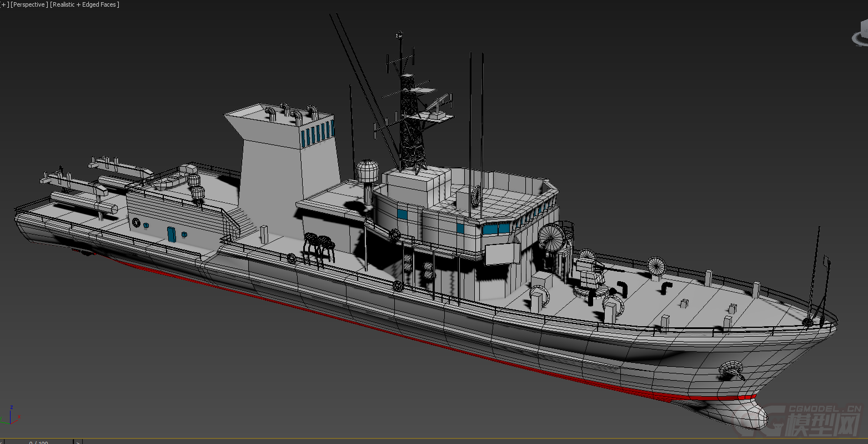This screenshot has height=444, width=868.
Task: Open the Perspective point-of-view viewport menu
Action: coord(29,4)
